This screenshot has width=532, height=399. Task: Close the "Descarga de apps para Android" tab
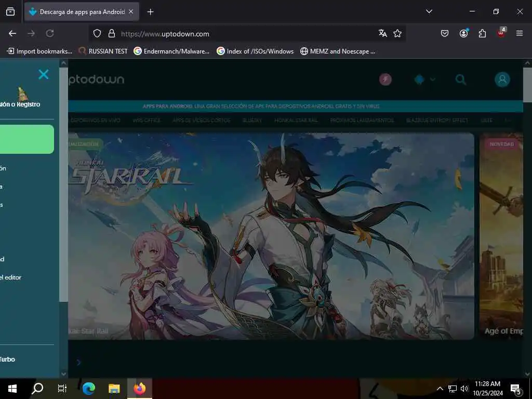click(x=131, y=12)
